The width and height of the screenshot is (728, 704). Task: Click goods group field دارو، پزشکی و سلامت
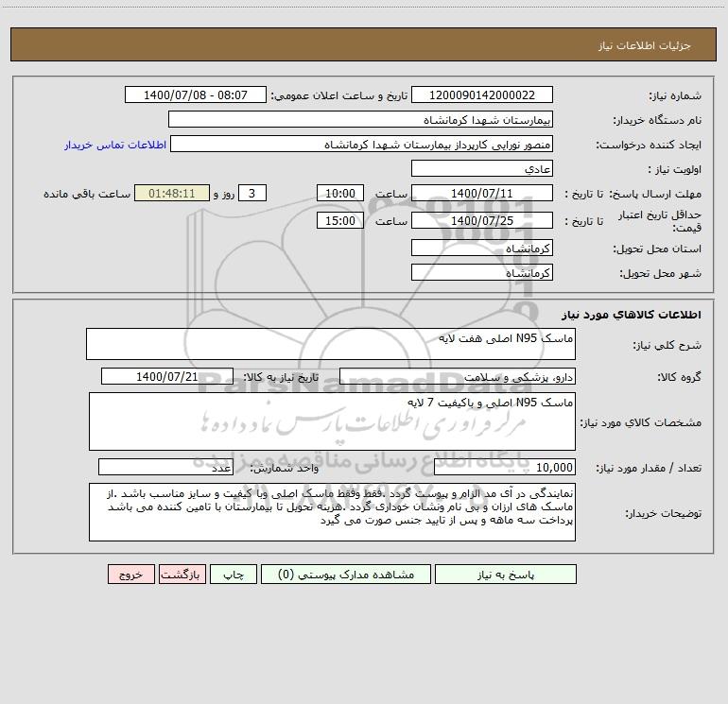[458, 377]
